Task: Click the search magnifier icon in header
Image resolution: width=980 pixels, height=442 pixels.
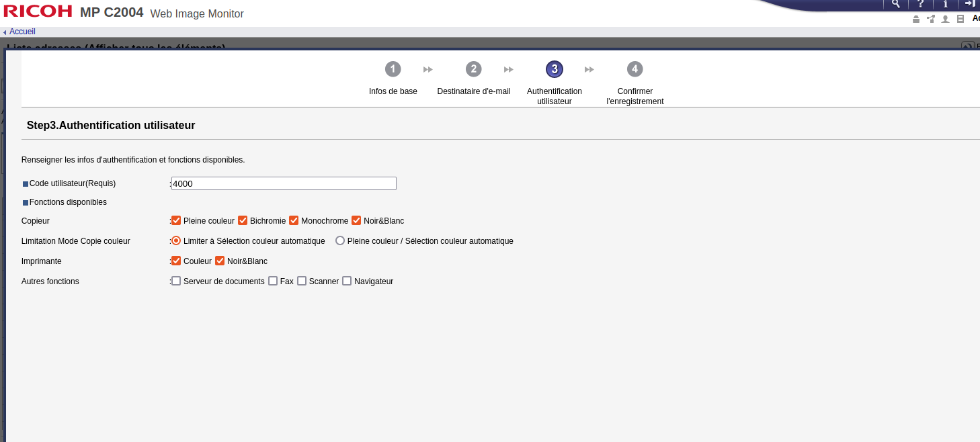Action: 895,4
